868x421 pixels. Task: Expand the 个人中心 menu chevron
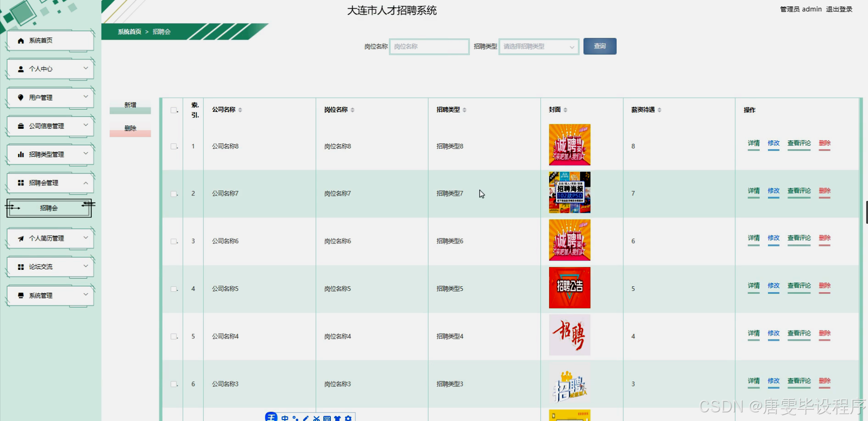pyautogui.click(x=85, y=68)
